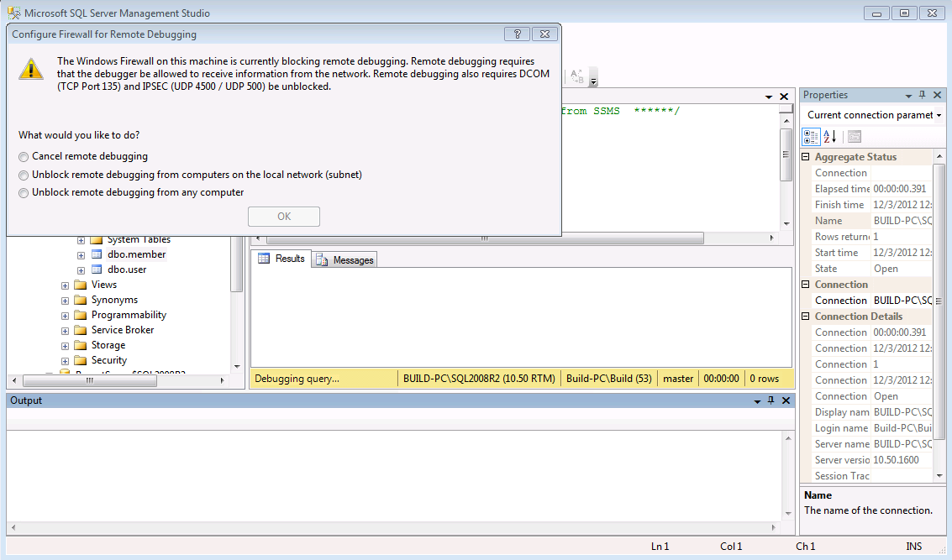The image size is (952, 560).
Task: Close the Output panel
Action: pos(786,400)
